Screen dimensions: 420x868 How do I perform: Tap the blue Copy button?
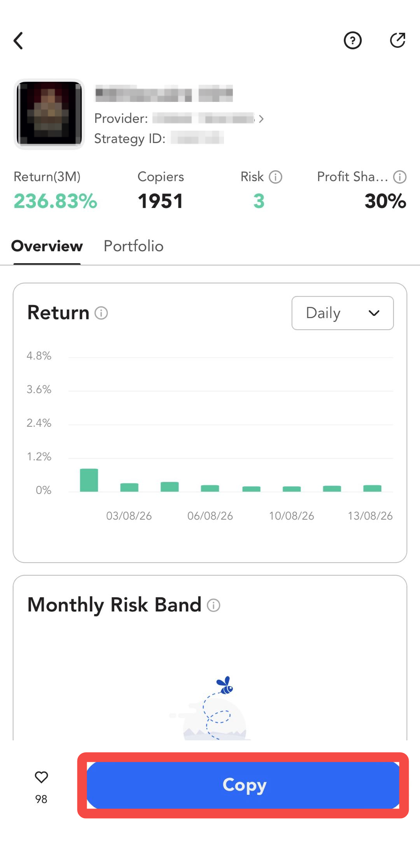243,785
